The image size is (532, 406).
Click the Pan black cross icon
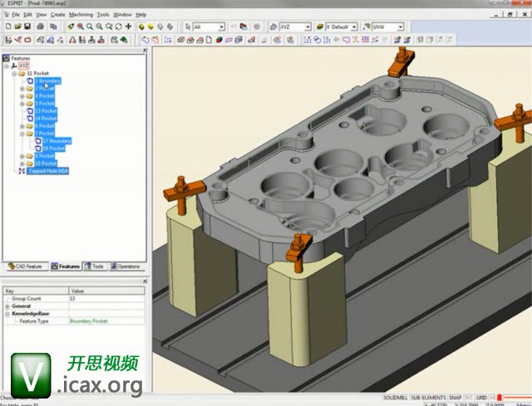coord(128,27)
